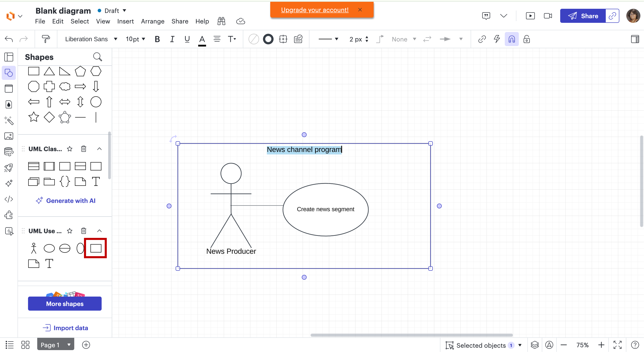Toggle snap with the magnet icon
This screenshot has height=352, width=644.
coord(512,39)
